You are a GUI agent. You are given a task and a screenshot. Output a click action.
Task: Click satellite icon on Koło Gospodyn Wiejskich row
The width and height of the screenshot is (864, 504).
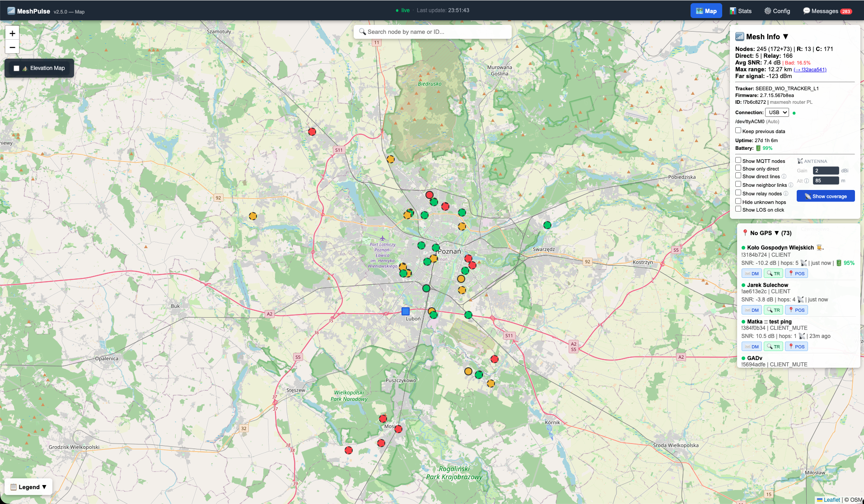(x=803, y=263)
